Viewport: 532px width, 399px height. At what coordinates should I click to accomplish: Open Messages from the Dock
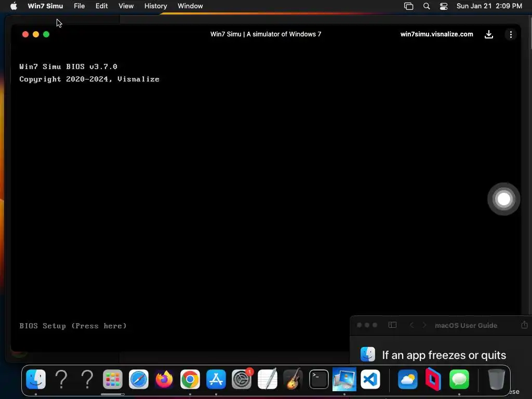459,379
